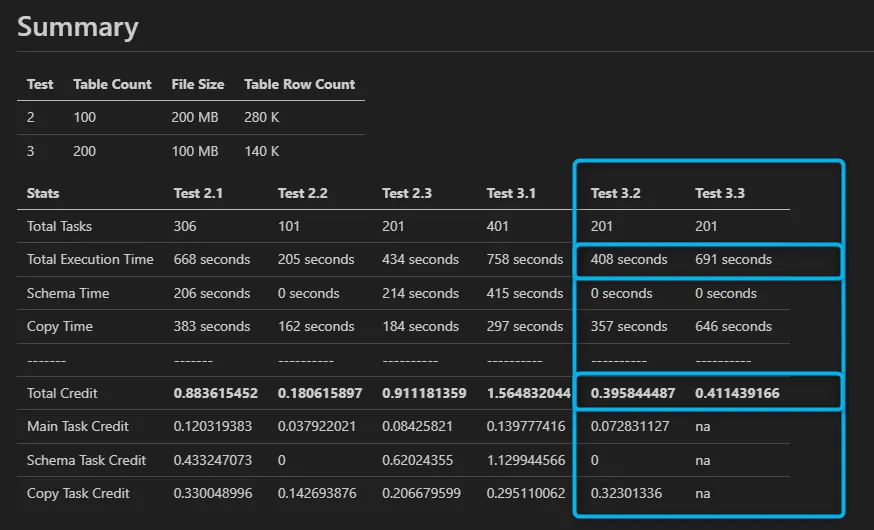
Task: Click the Test 3.2 column header
Action: point(616,193)
